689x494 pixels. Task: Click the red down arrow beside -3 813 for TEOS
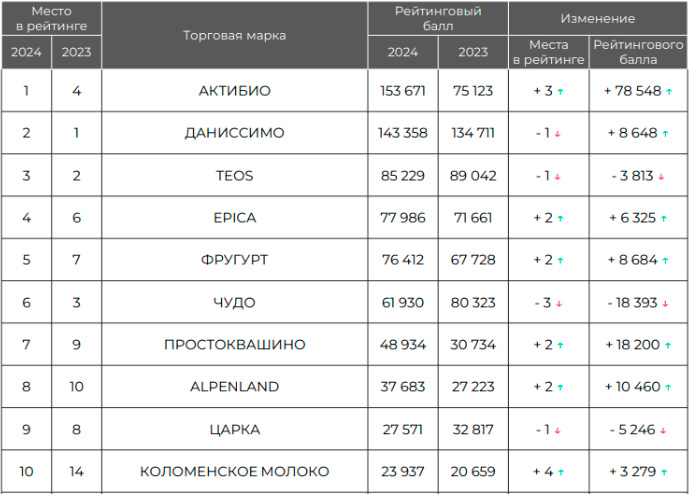click(x=661, y=177)
